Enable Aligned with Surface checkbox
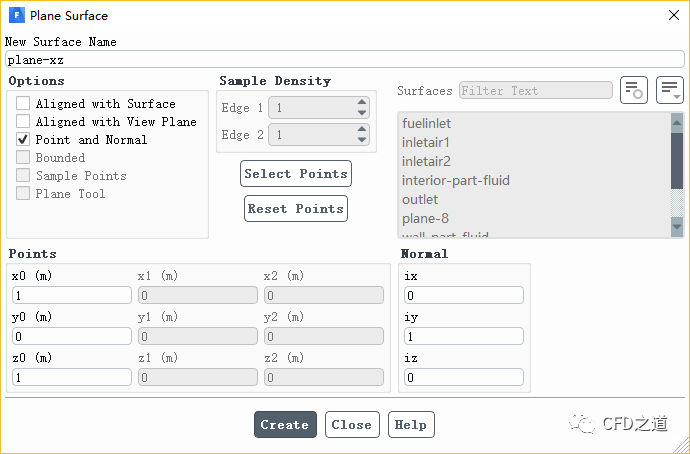 coord(23,104)
